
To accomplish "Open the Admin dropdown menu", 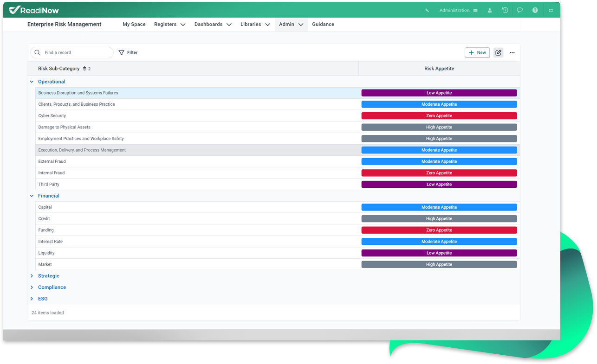I will point(291,24).
